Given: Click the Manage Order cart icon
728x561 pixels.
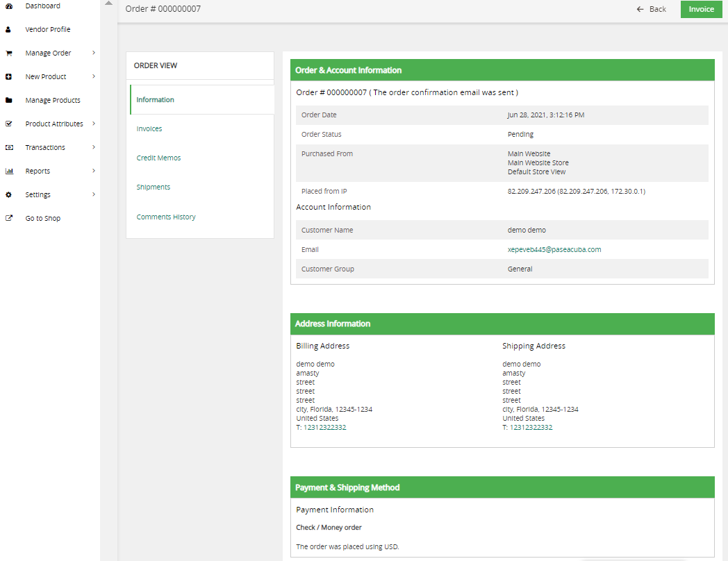Looking at the screenshot, I should coord(9,53).
